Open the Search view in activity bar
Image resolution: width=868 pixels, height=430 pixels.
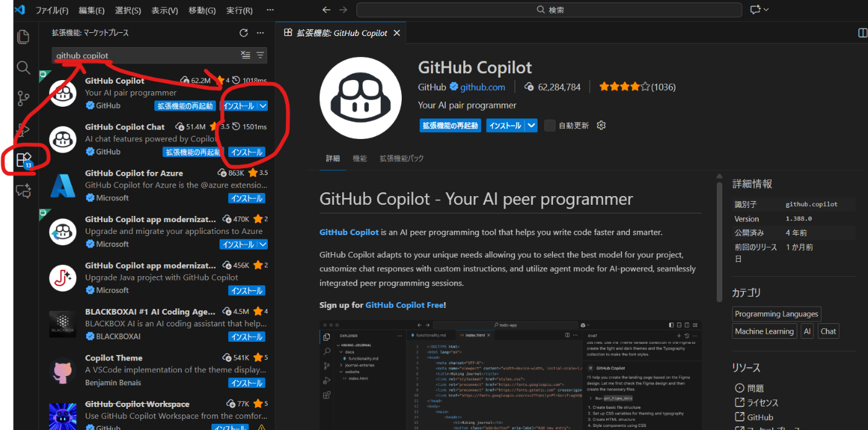tap(23, 68)
